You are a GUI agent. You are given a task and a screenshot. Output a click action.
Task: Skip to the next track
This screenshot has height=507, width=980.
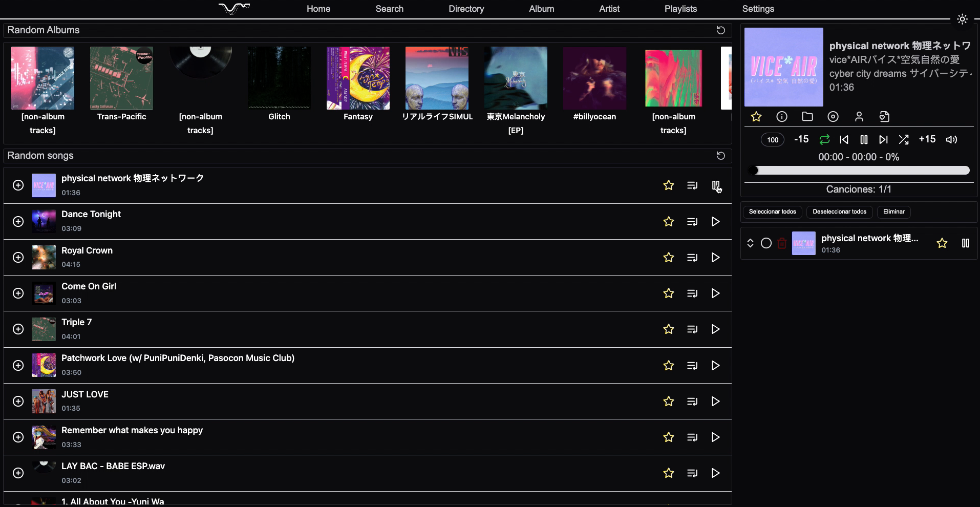click(883, 139)
